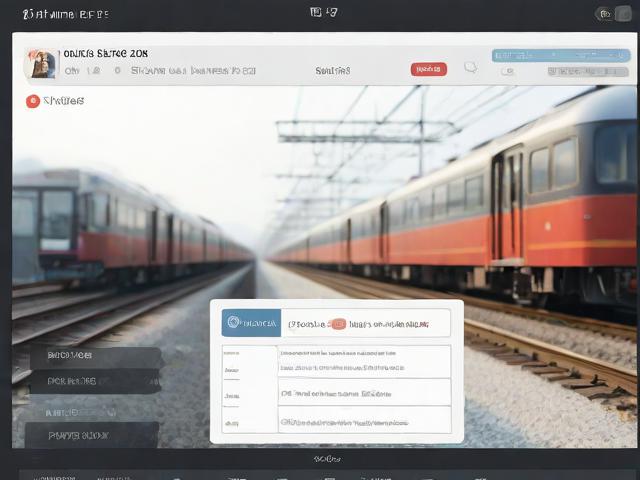Click the small icon in the first header info row
Screen dimensions: 640x480
point(118,71)
